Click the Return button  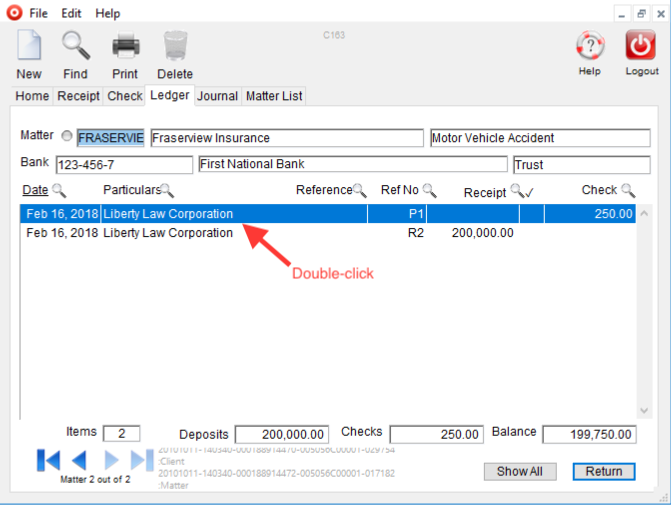click(x=603, y=471)
